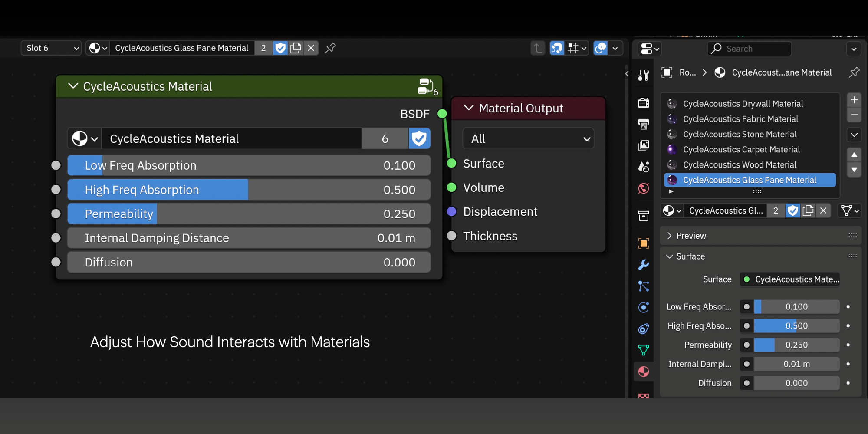The image size is (868, 434).
Task: Select CycleAcoustics Wood Material slot
Action: pyautogui.click(x=750, y=164)
